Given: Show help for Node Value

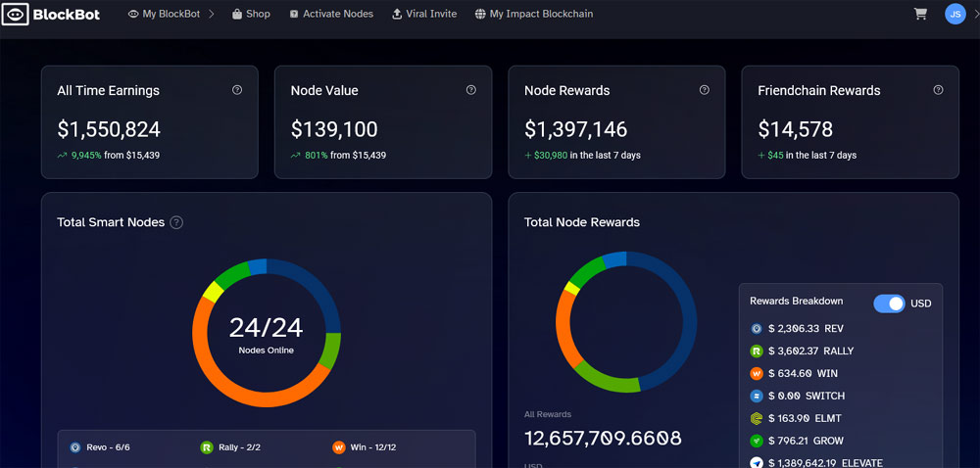Looking at the screenshot, I should coord(471,90).
